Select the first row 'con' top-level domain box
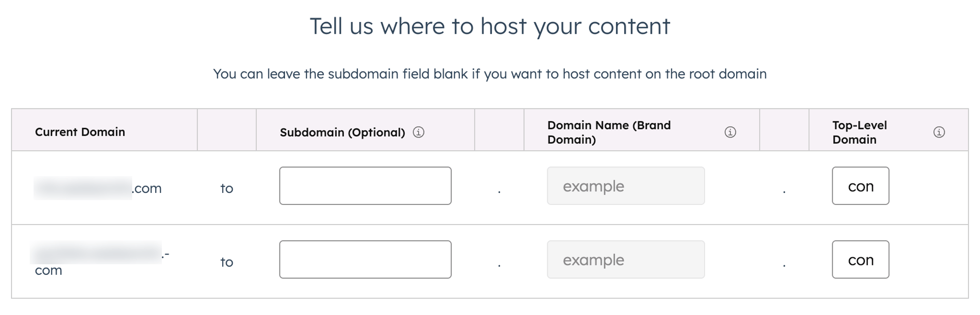 click(x=860, y=186)
